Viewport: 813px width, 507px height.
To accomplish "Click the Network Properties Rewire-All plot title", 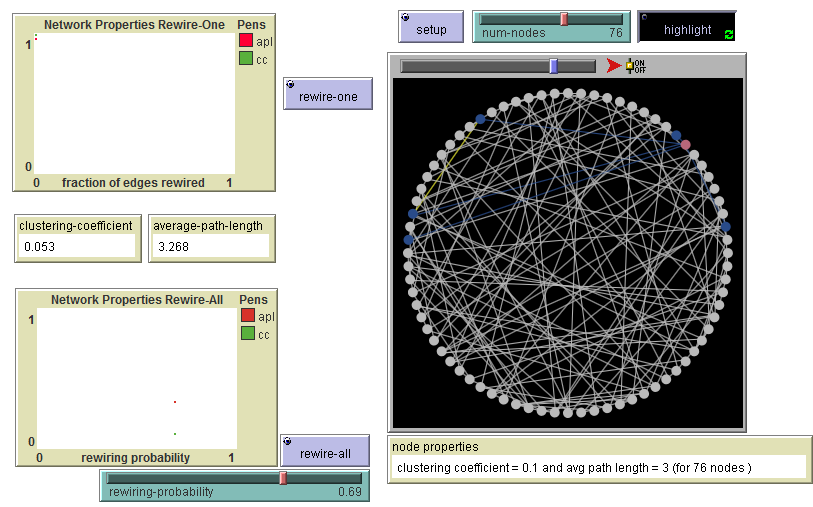I will pos(137,300).
